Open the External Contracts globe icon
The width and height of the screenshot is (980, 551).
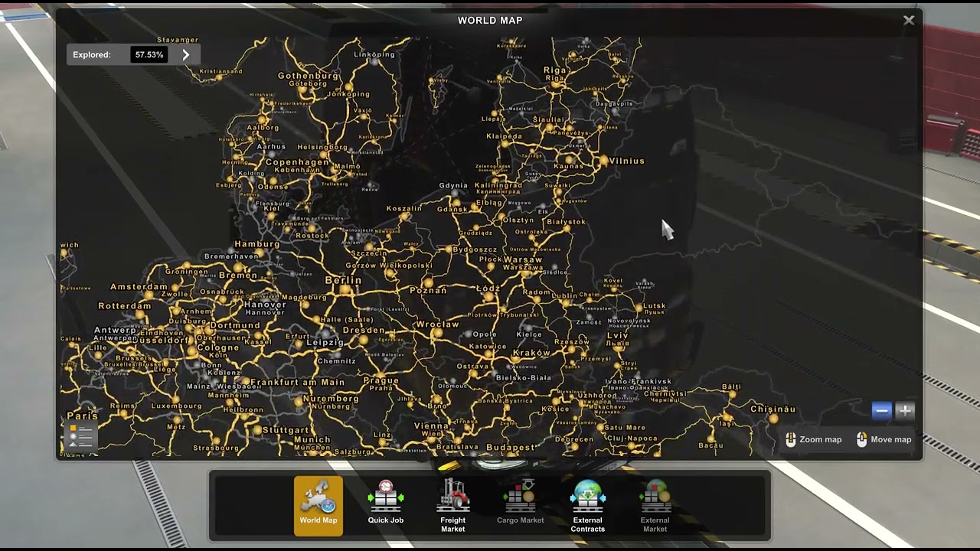pyautogui.click(x=587, y=505)
